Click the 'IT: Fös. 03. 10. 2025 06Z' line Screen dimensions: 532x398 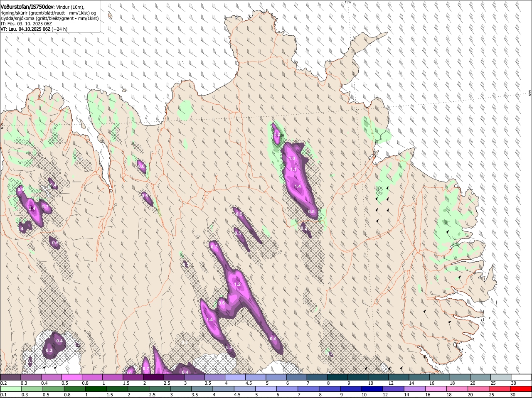[x=26, y=24]
